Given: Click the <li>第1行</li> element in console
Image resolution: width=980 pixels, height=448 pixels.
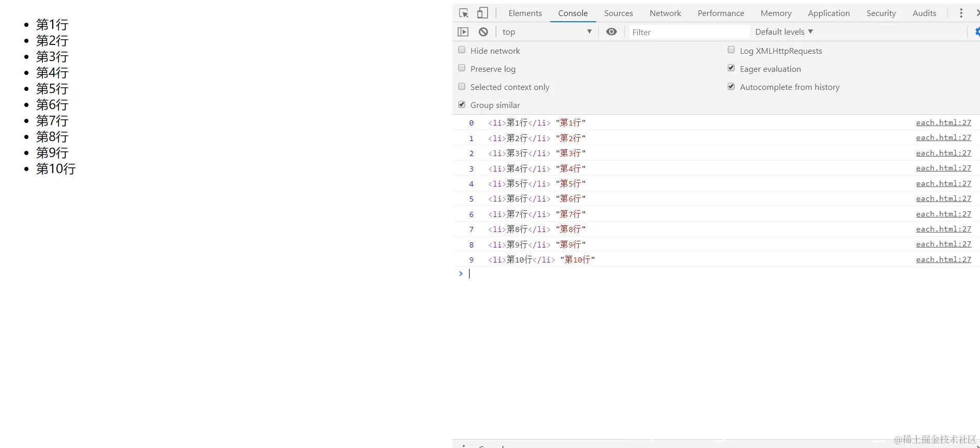Looking at the screenshot, I should click(519, 123).
